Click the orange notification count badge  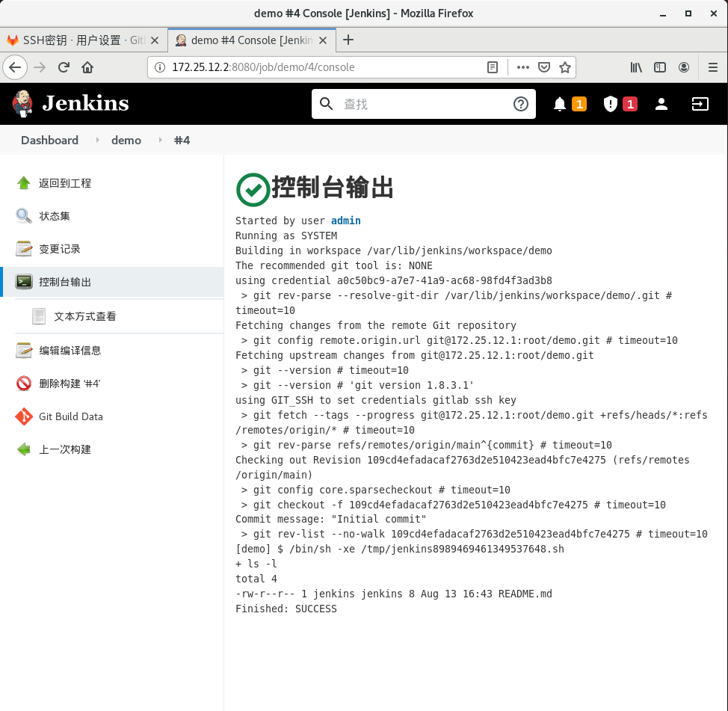579,104
